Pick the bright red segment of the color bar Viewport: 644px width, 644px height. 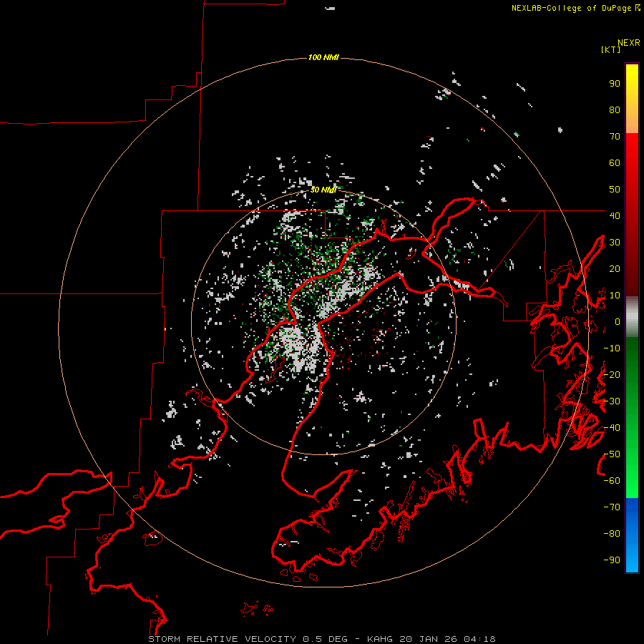tap(632, 152)
